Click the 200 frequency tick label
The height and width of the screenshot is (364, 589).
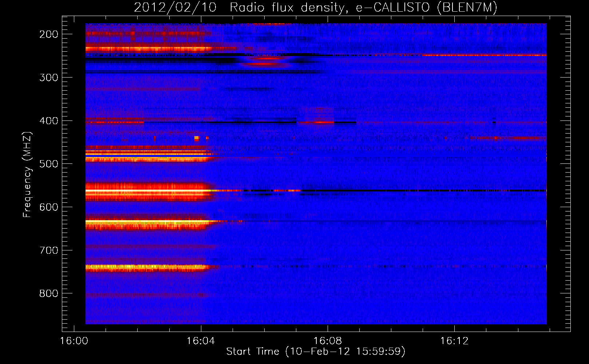pos(49,34)
